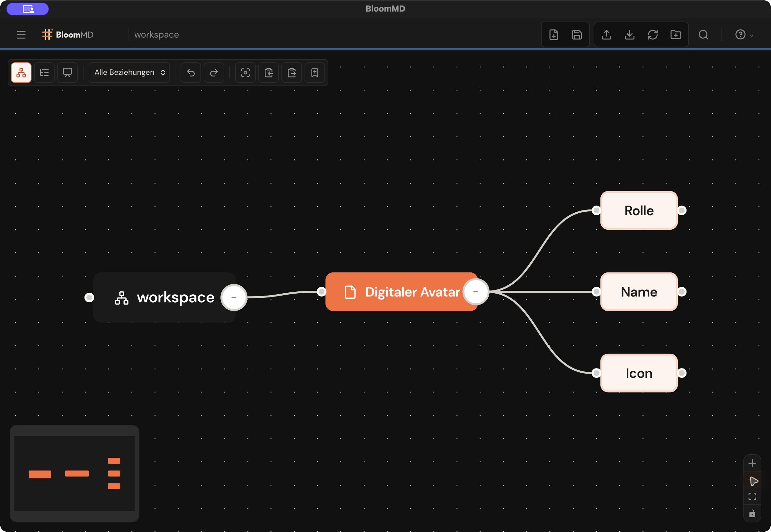Screen dimensions: 771x532
Task: Click the undo arrow in toolbar
Action: coord(191,72)
